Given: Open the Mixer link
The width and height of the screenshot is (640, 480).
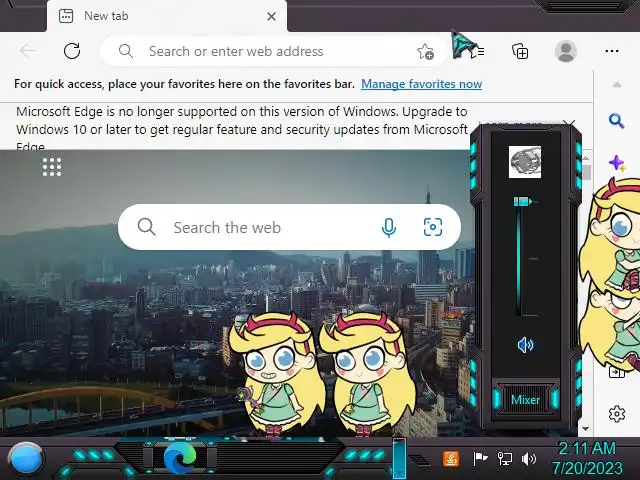Looking at the screenshot, I should tap(525, 400).
